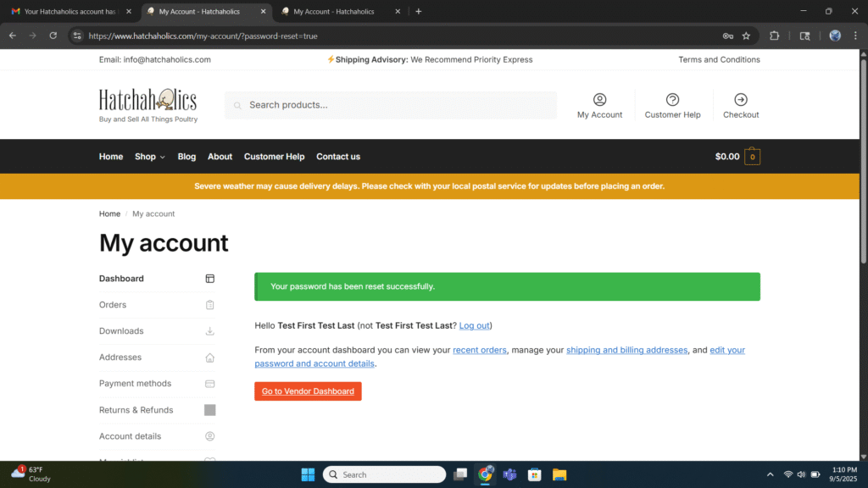Open Contact us in navigation bar

pyautogui.click(x=338, y=157)
